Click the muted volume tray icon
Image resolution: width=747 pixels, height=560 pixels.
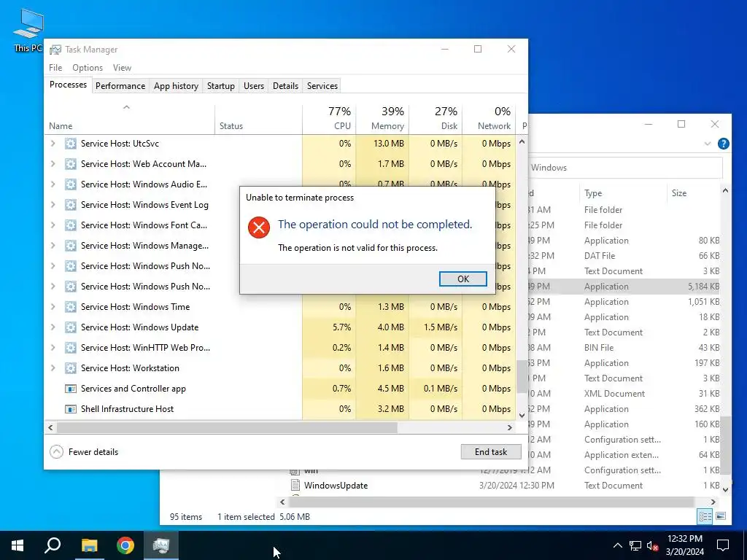[652, 545]
